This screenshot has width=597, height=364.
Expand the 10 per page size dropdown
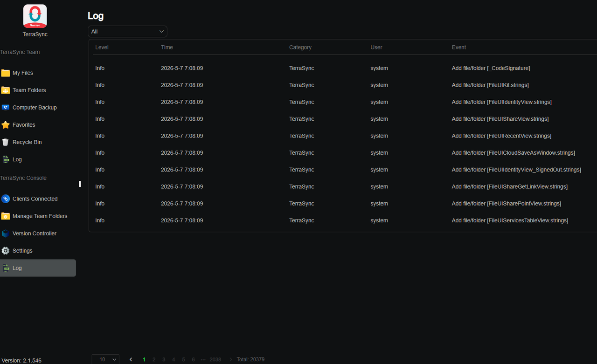click(105, 359)
